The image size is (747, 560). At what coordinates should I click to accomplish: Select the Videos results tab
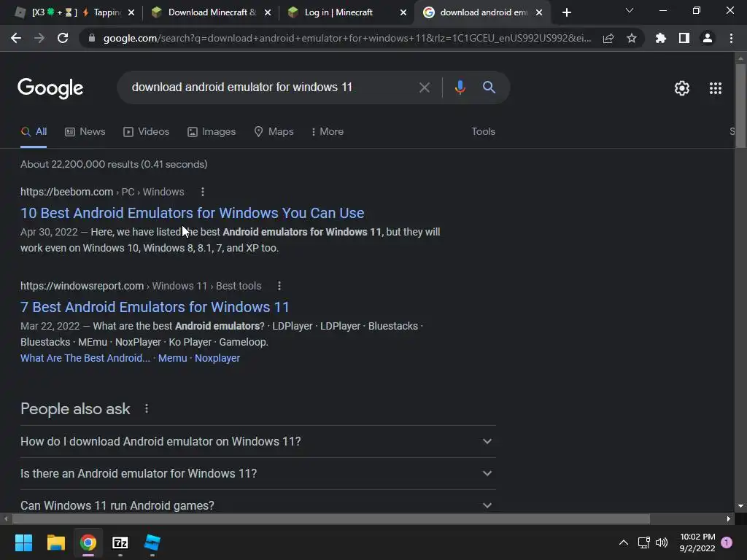(146, 132)
